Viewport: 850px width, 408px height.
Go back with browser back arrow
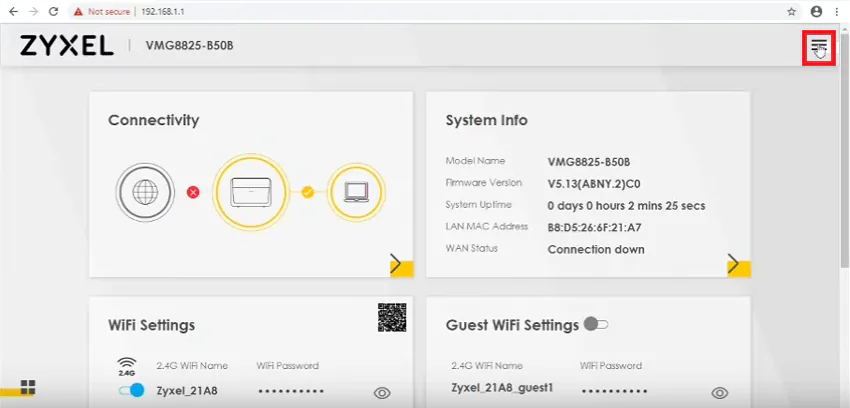tap(14, 11)
